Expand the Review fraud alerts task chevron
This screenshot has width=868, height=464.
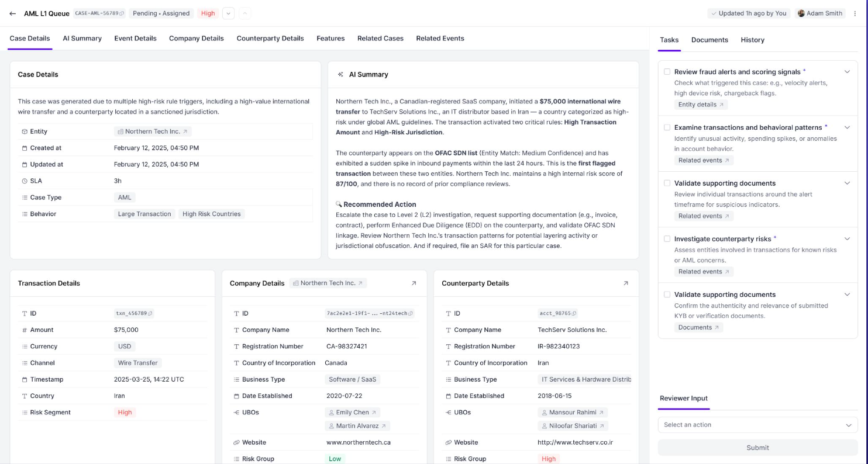(x=847, y=72)
